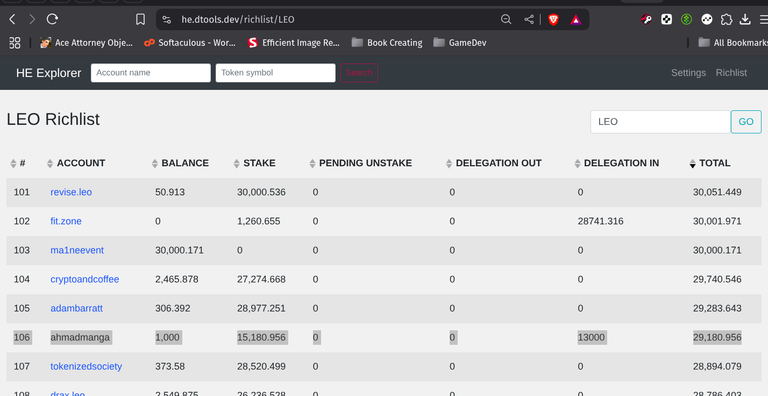
Task: Click the GO button next to LEO
Action: (746, 122)
